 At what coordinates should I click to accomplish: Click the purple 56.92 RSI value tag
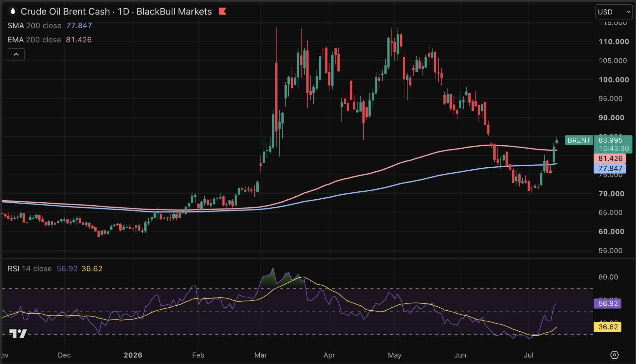(608, 303)
